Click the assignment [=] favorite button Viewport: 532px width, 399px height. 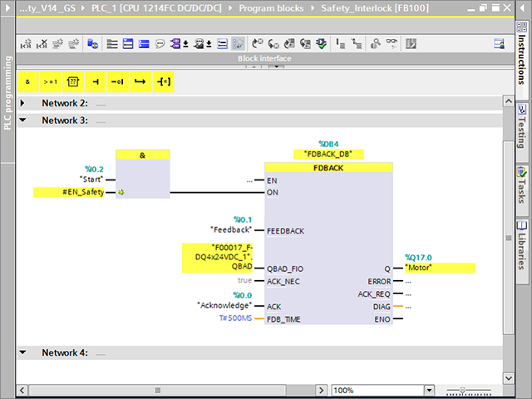[164, 81]
